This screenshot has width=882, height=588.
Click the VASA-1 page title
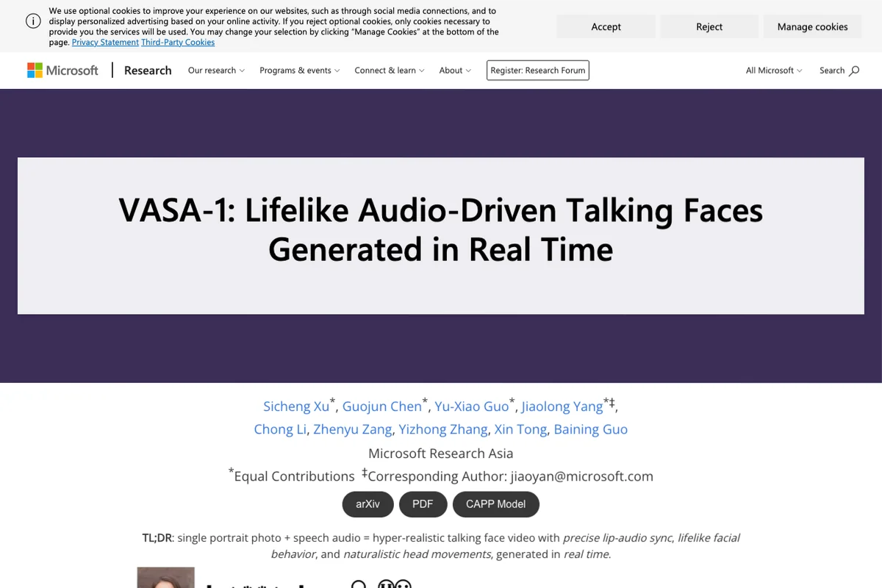[x=441, y=229]
